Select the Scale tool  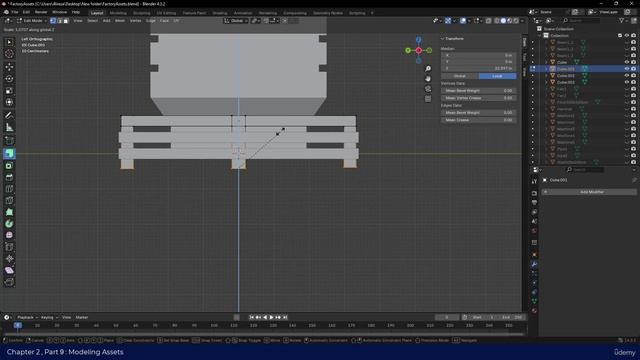coord(9,91)
